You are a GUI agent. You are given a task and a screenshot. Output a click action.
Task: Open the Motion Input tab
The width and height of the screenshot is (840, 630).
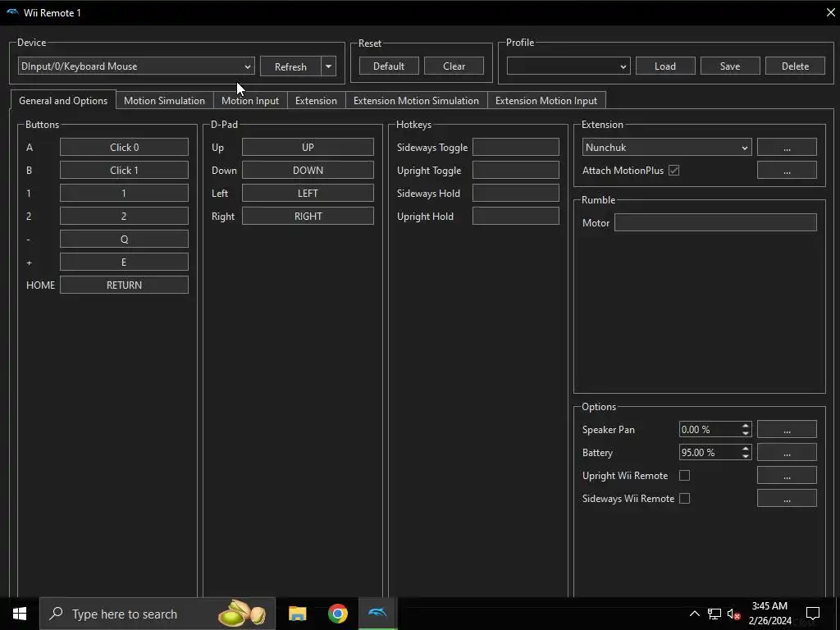click(x=250, y=101)
